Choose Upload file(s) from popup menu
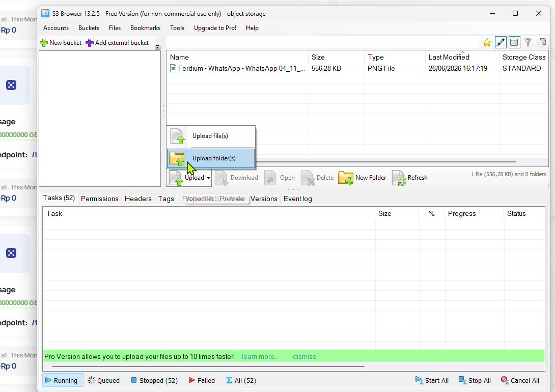 [211, 136]
